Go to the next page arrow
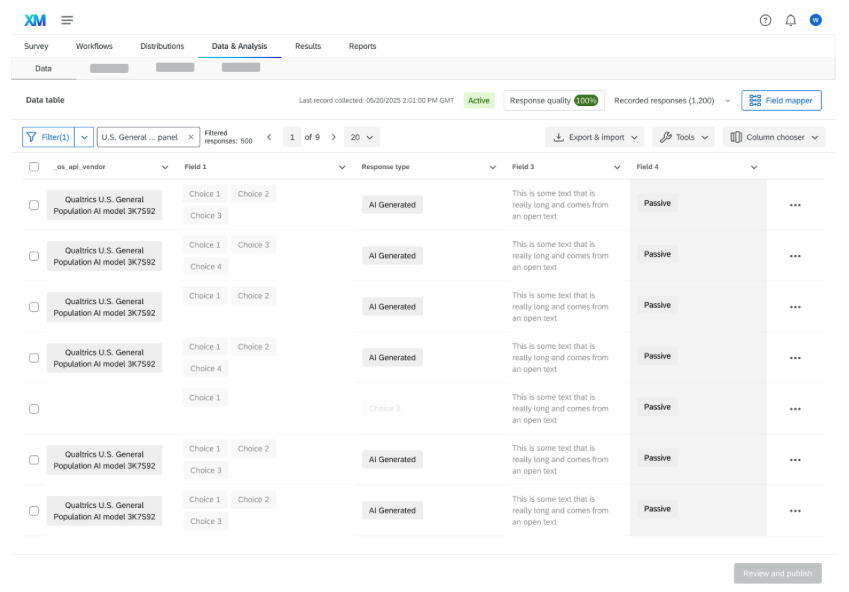This screenshot has height=592, width=849. pos(333,137)
